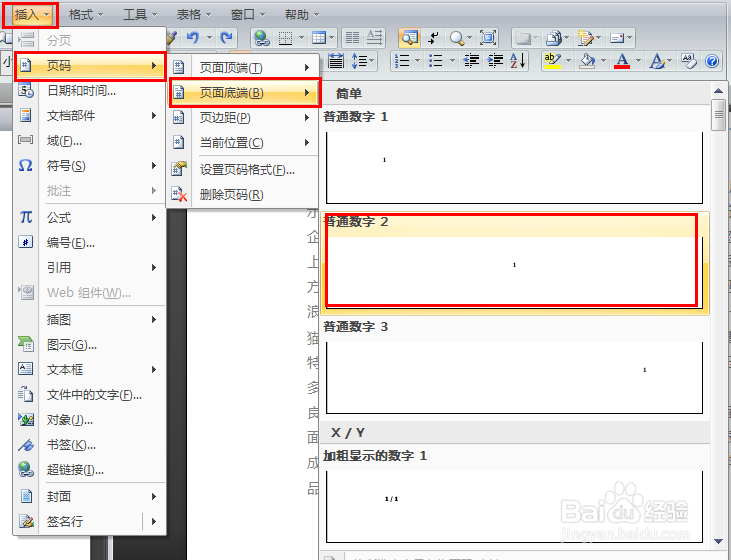Open the 插入 menu
The height and width of the screenshot is (560, 731).
pos(30,15)
